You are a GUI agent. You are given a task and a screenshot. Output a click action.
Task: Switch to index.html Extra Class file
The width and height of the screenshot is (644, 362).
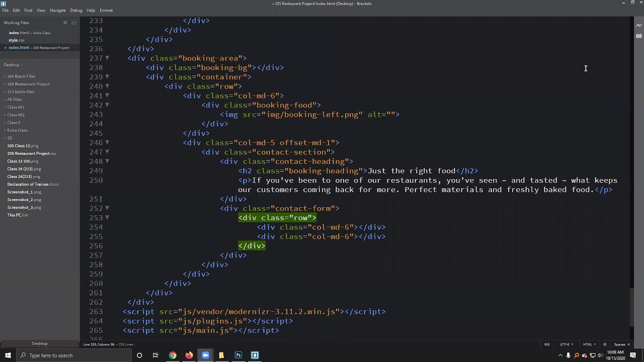coord(29,33)
